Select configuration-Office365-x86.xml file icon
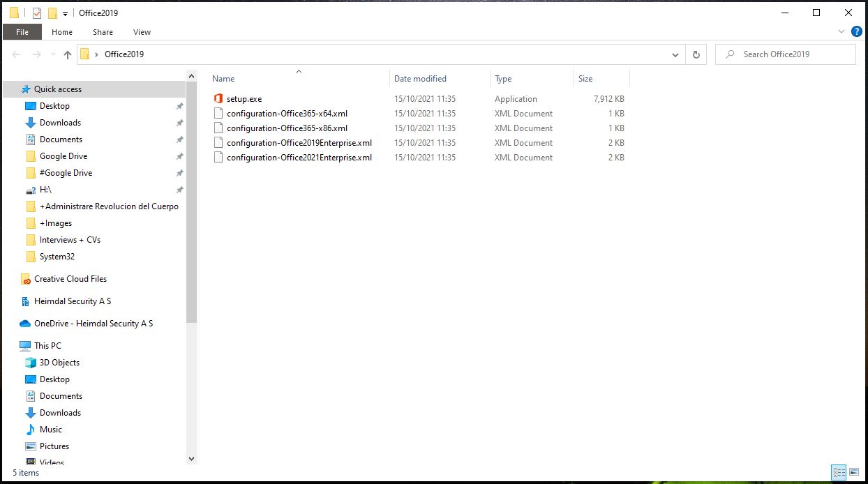Image resolution: width=868 pixels, height=484 pixels. tap(218, 128)
